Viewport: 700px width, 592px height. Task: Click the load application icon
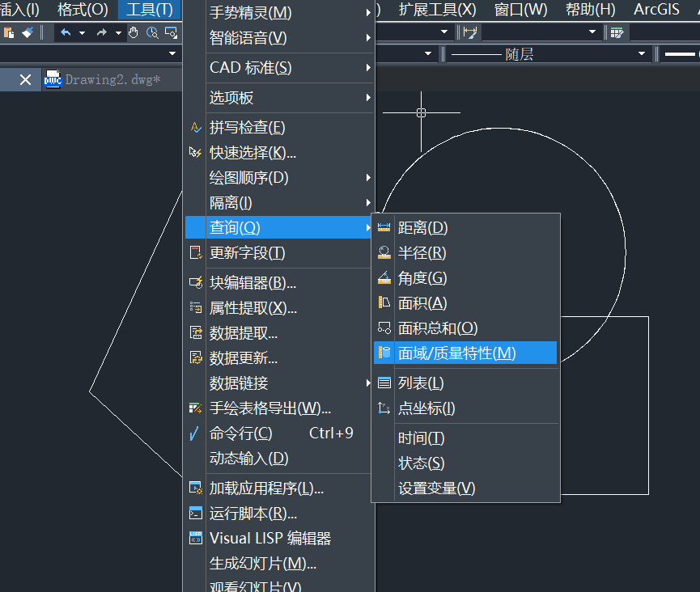point(196,488)
